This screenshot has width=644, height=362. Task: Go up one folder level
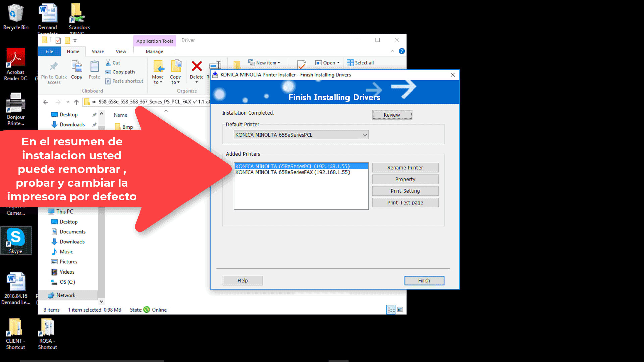(x=76, y=102)
